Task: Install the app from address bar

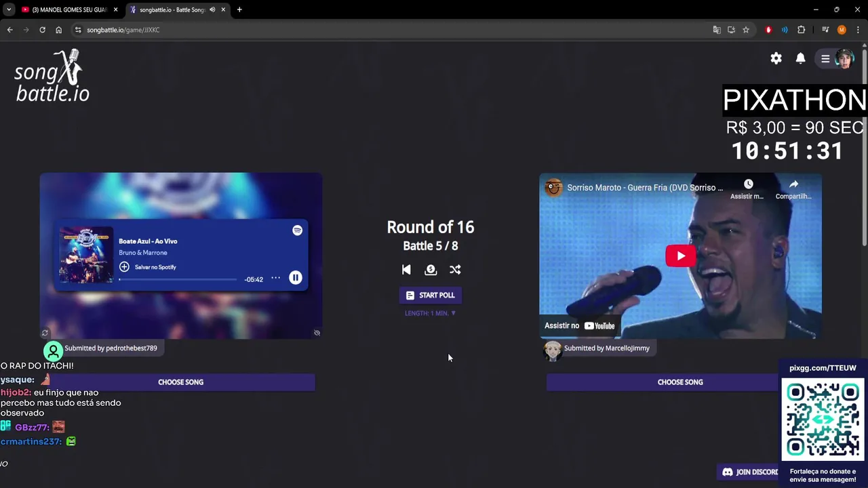Action: tap(731, 30)
